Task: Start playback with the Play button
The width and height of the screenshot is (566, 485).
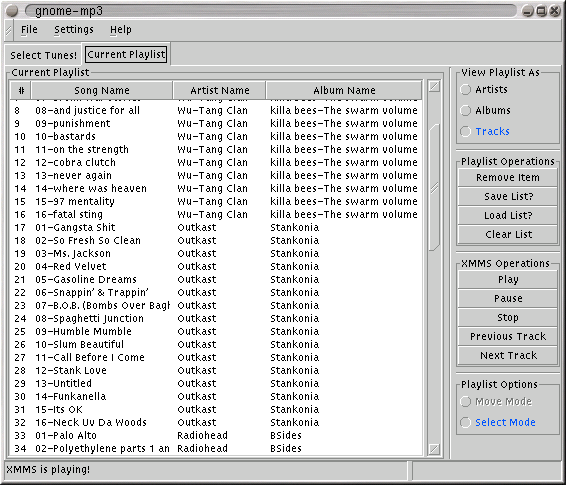Action: [508, 279]
